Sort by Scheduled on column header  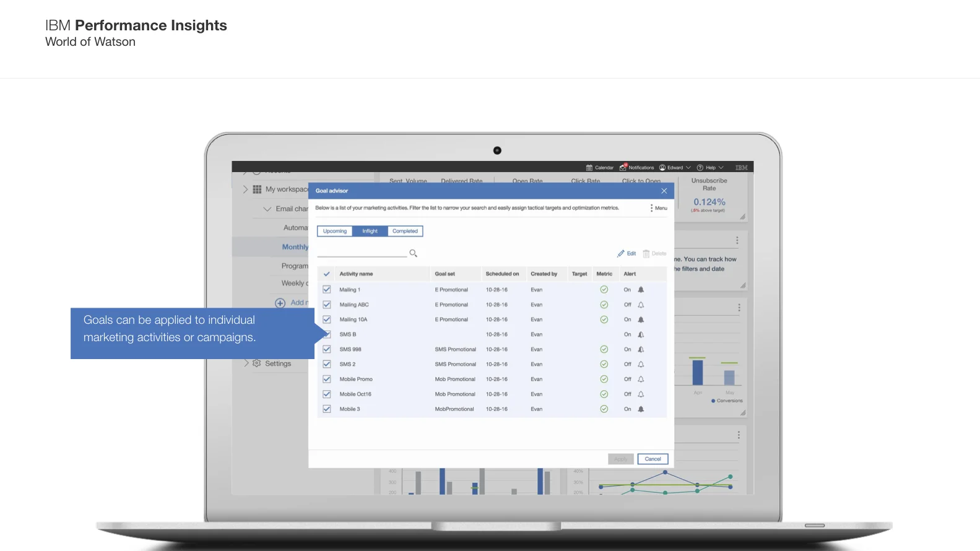(x=503, y=274)
